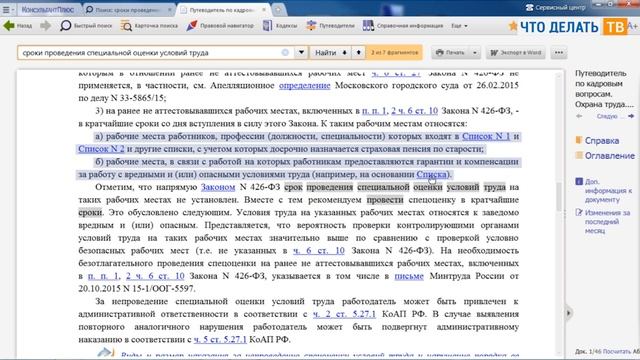Go back with the green Назад arrow
This screenshot has height=360, width=640.
(18, 26)
